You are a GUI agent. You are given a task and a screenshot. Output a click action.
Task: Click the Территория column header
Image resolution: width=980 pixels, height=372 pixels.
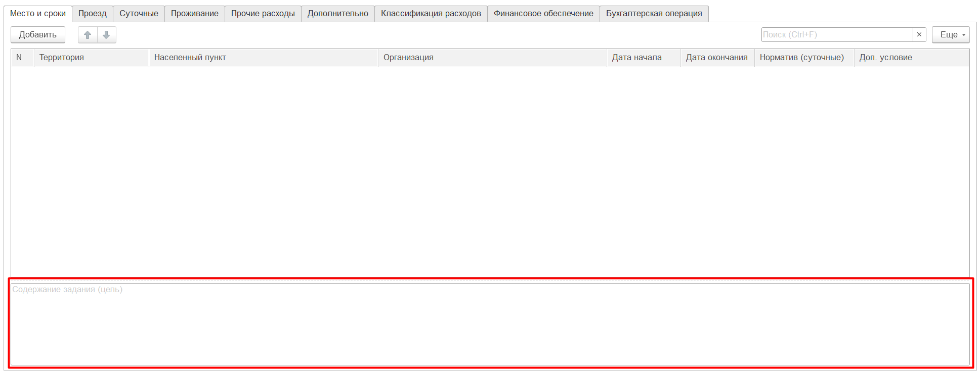91,58
